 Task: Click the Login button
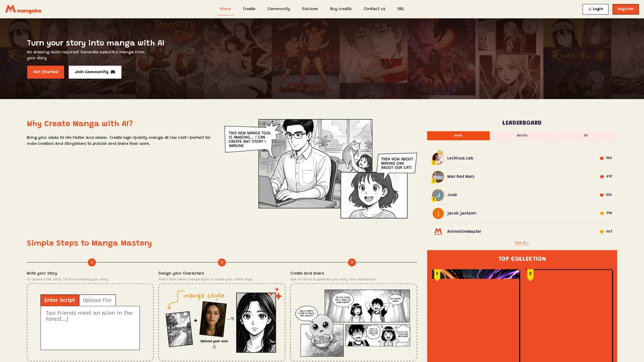[x=595, y=9]
